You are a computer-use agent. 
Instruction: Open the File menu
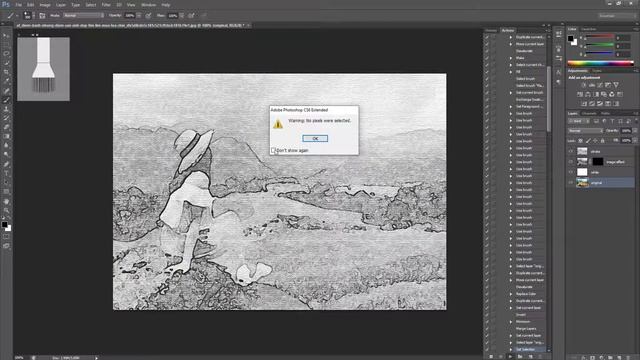pyautogui.click(x=18, y=5)
